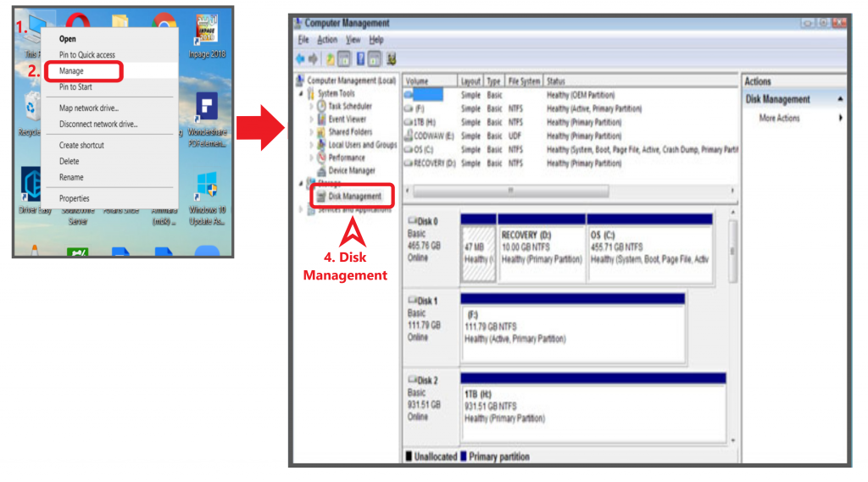Collapse the Disk Management actions section arrow
This screenshot has width=868, height=482.
coord(840,99)
